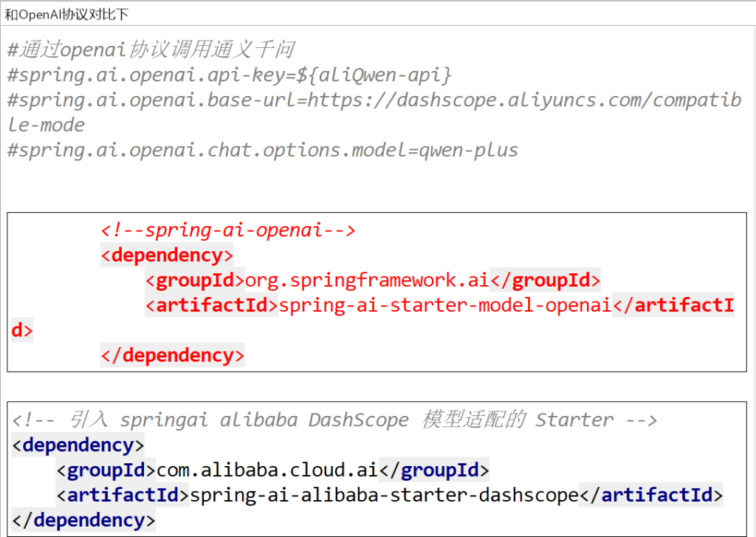This screenshot has height=537, width=756.
Task: Click the red opening <dependency> tag
Action: coord(167,256)
